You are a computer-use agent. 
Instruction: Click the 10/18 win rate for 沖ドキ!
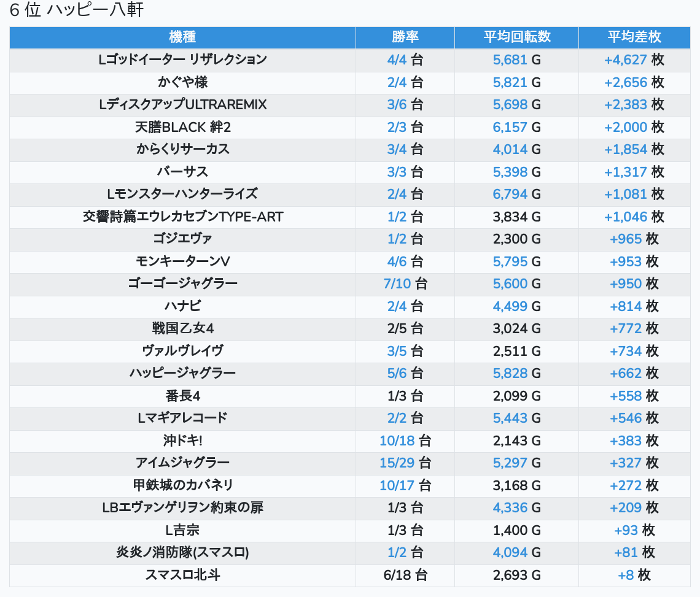(397, 441)
